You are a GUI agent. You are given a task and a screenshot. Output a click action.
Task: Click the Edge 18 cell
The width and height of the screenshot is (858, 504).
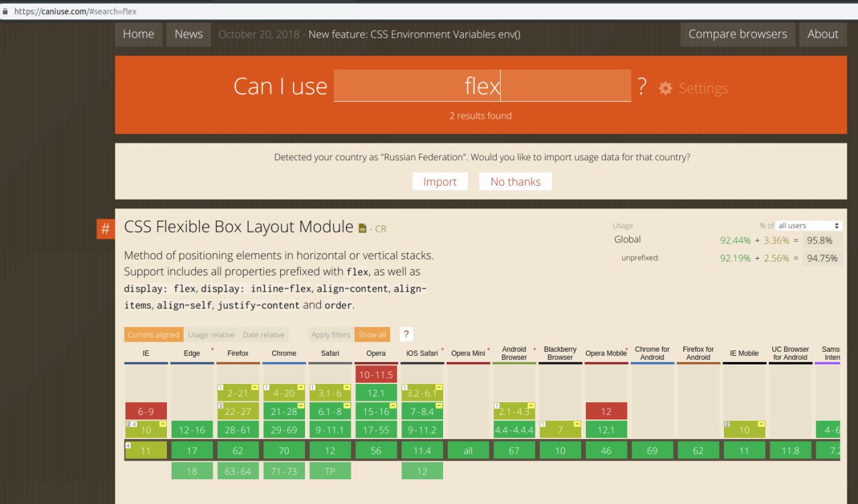pos(192,471)
